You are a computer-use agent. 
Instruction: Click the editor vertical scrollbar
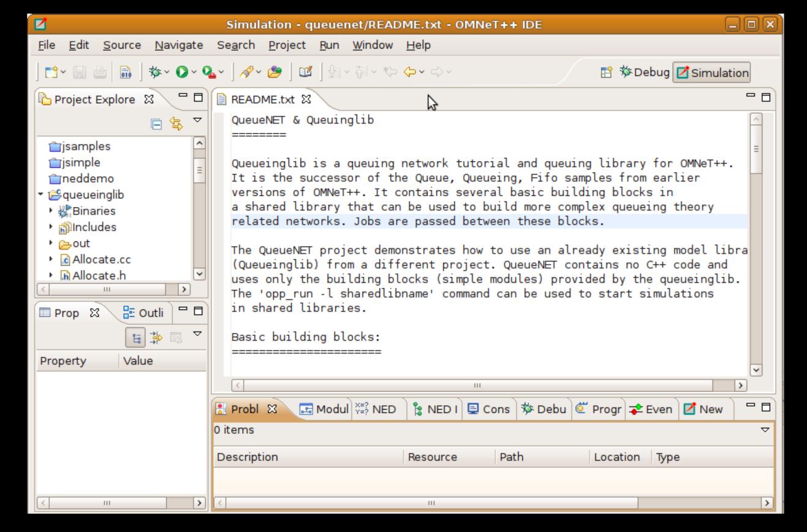[756, 245]
